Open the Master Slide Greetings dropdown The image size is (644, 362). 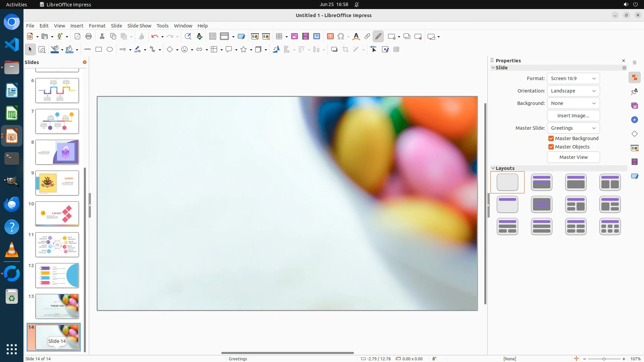coord(573,128)
